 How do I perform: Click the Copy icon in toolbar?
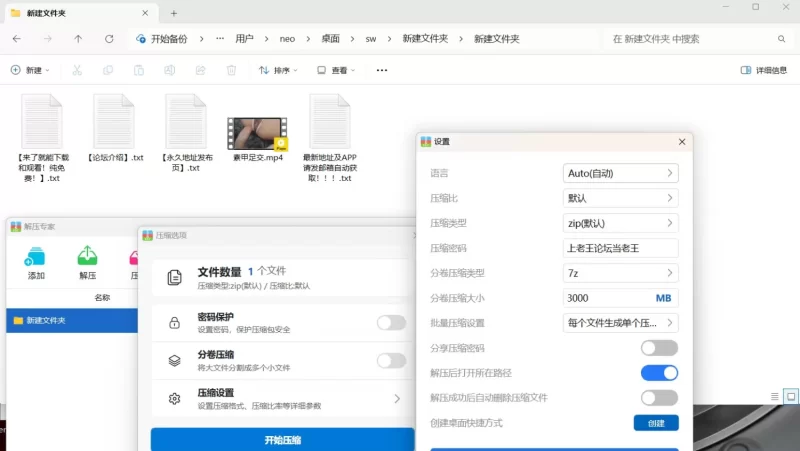[108, 70]
